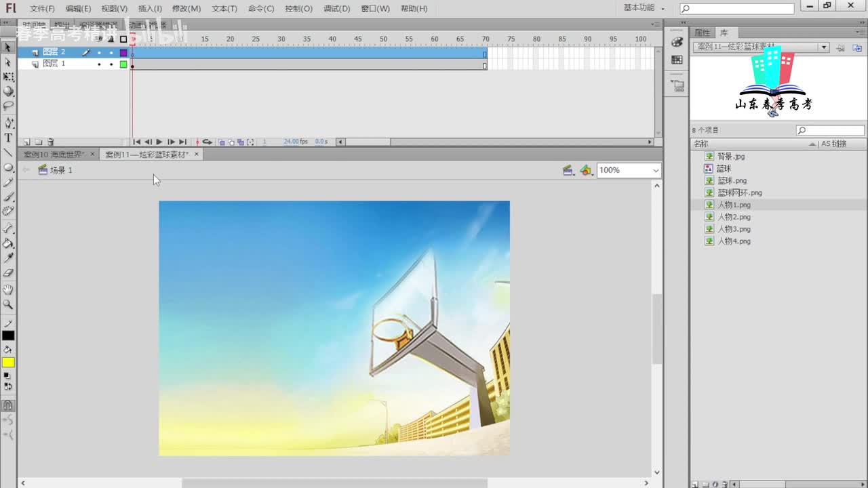Open the 修改(M) menu
Screen dimensions: 868x488
pos(186,9)
